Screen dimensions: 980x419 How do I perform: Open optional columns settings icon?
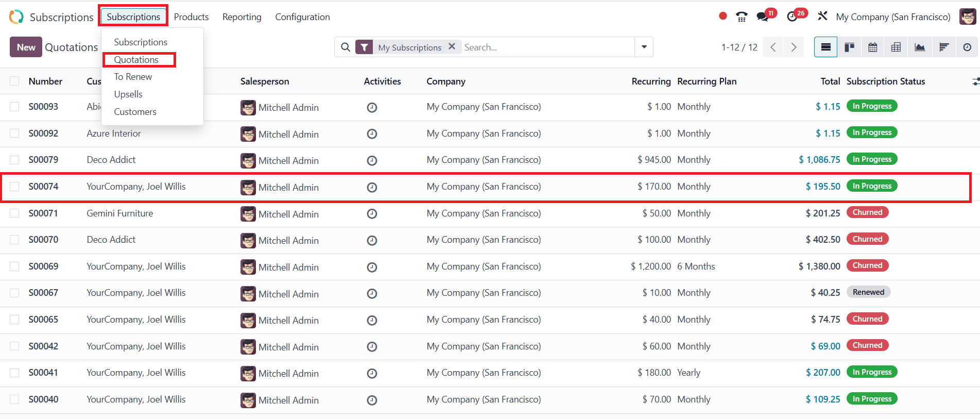coord(975,81)
